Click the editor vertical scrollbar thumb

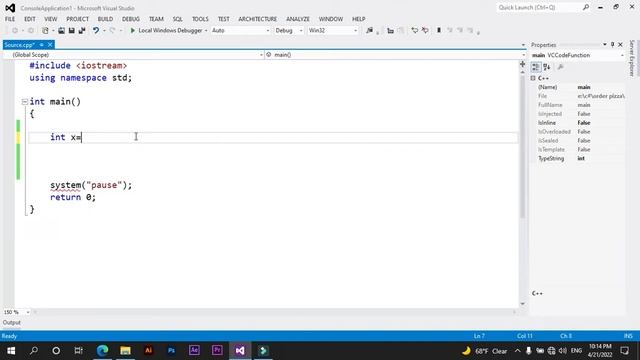point(522,147)
